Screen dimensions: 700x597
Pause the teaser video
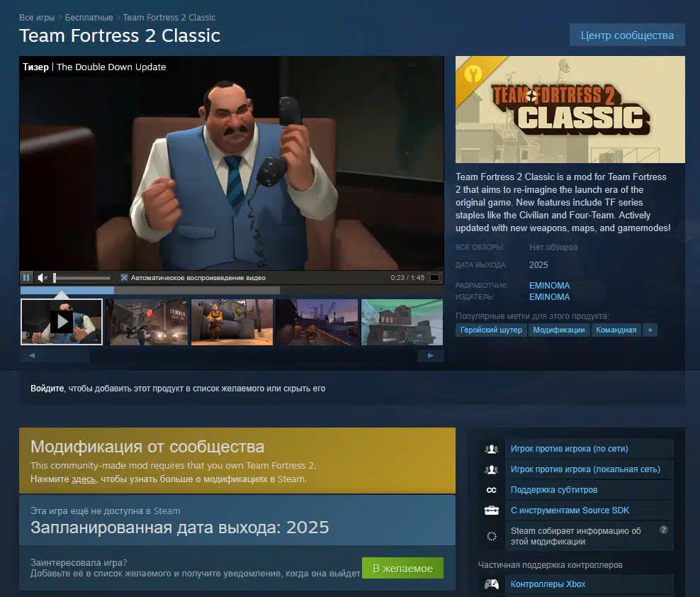coord(26,277)
